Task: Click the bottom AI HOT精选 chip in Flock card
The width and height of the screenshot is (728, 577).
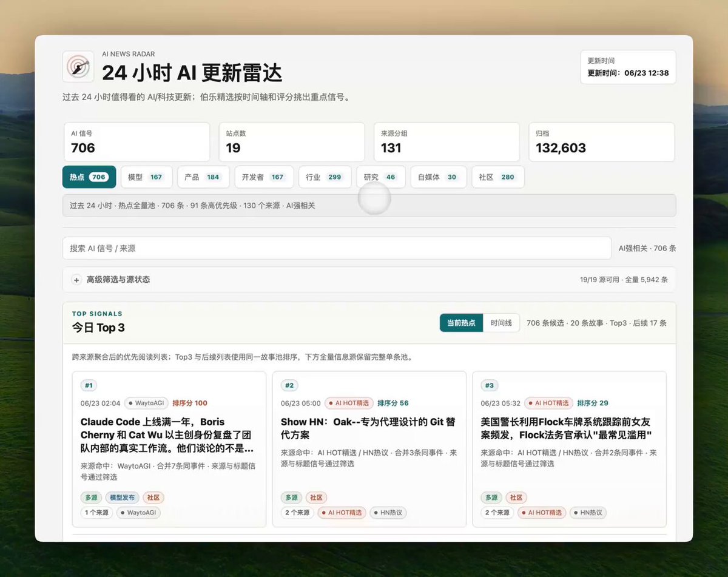Action: pos(542,513)
